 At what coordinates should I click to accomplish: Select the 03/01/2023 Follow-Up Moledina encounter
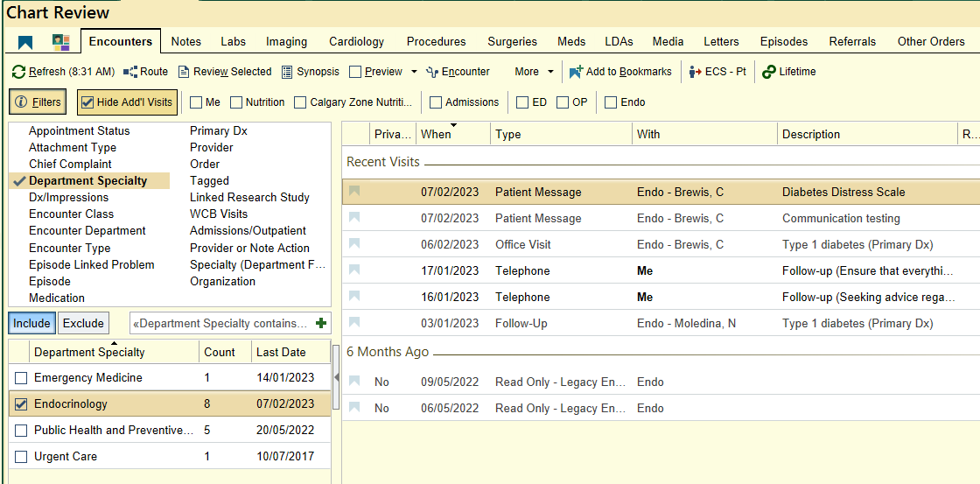pos(661,323)
